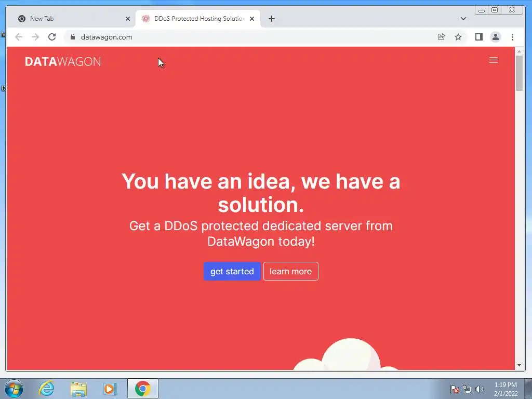Image resolution: width=532 pixels, height=399 pixels.
Task: Expand the tab search dropdown
Action: (463, 19)
